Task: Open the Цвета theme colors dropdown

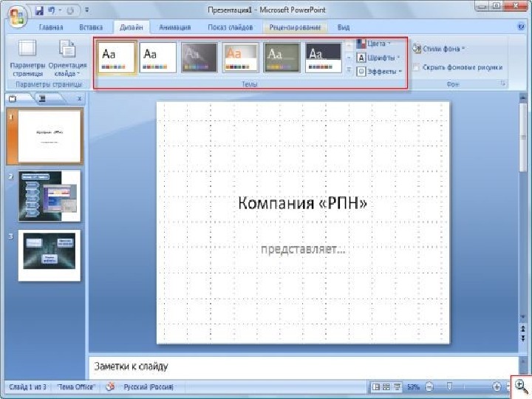Action: [374, 44]
